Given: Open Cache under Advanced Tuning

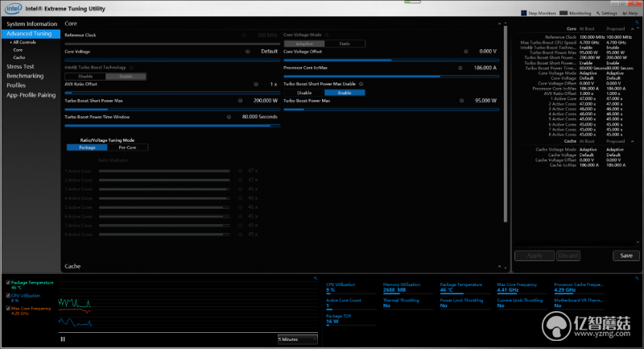Looking at the screenshot, I should (x=19, y=57).
